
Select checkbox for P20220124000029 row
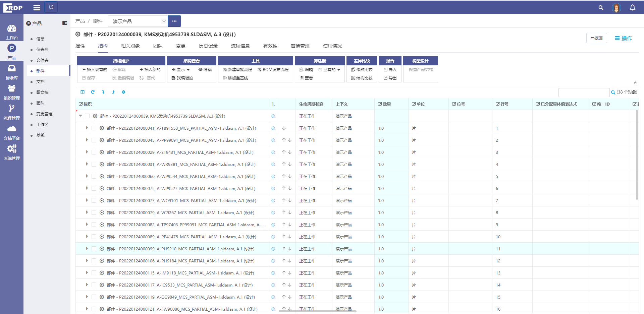coord(94,152)
